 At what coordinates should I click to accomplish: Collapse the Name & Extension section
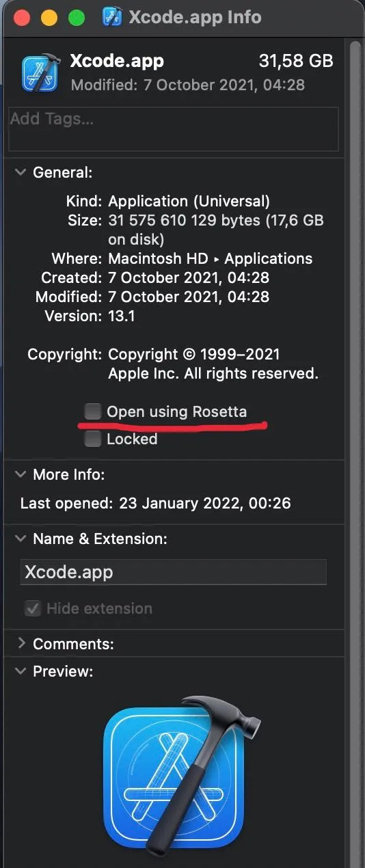(21, 539)
